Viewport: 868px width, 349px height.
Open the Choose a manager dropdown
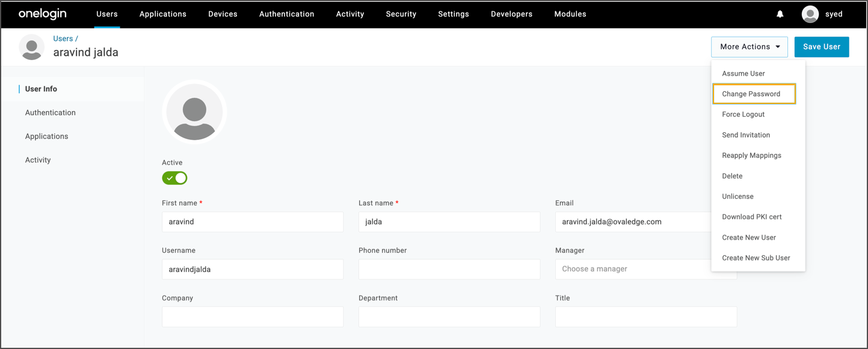click(x=632, y=269)
